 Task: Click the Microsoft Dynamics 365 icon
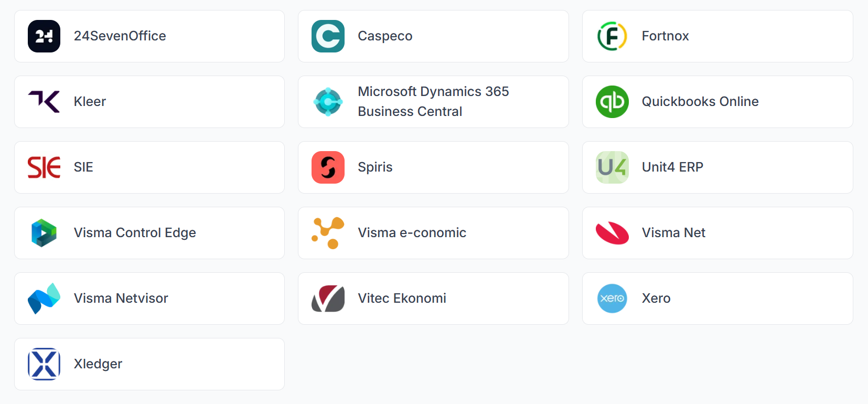pos(328,102)
